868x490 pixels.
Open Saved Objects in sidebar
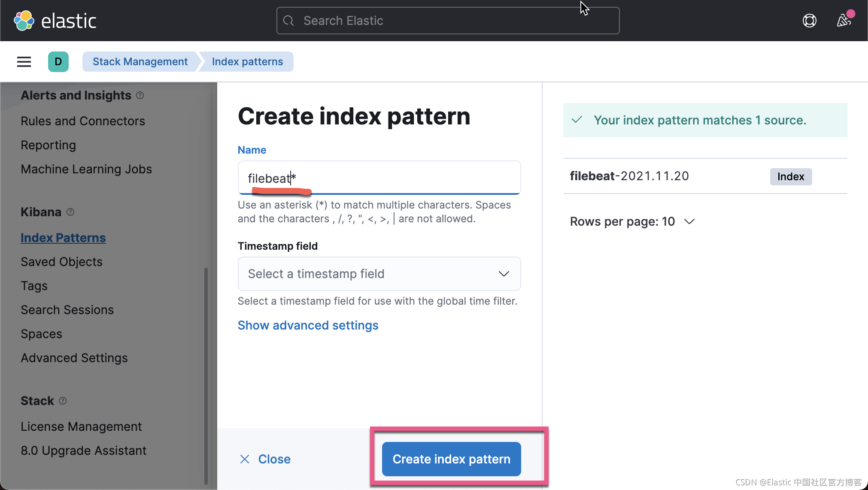(61, 262)
